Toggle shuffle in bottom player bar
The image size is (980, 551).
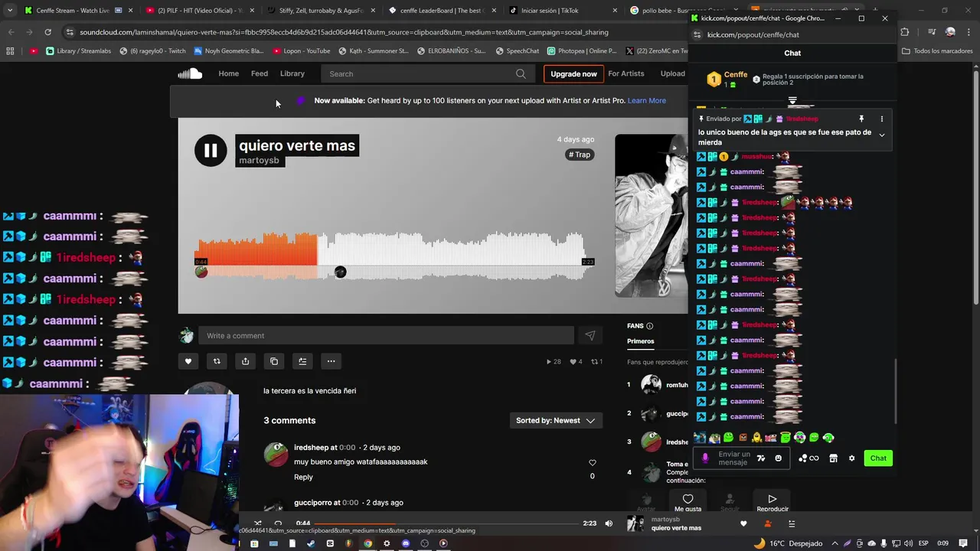pyautogui.click(x=258, y=523)
